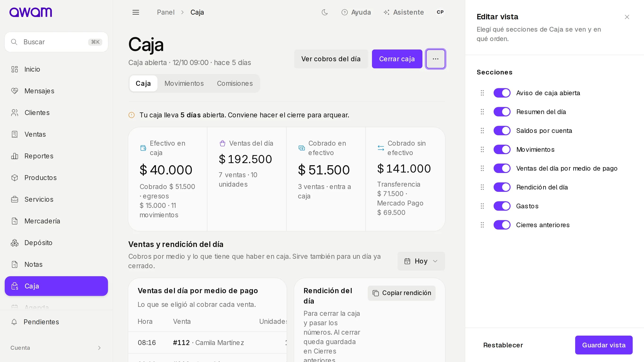Image resolution: width=644 pixels, height=362 pixels.
Task: Open Mensajes in sidebar
Action: pyautogui.click(x=56, y=91)
